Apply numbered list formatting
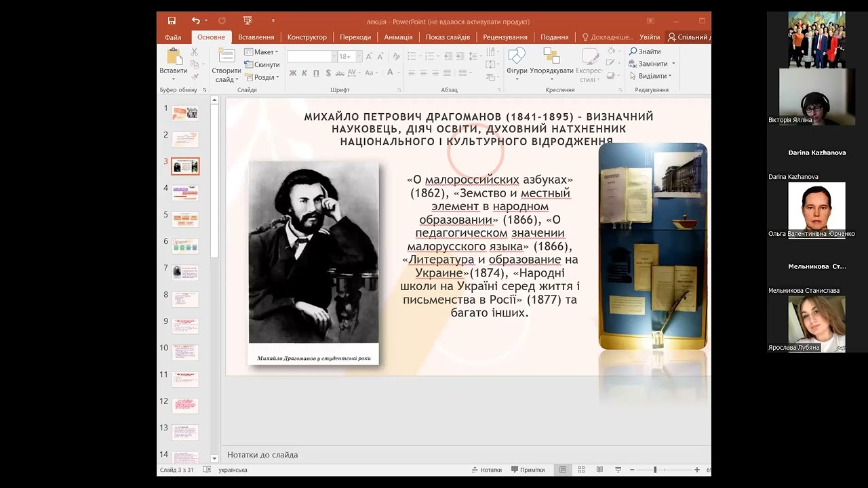Viewport: 868px width, 488px height. (430, 56)
